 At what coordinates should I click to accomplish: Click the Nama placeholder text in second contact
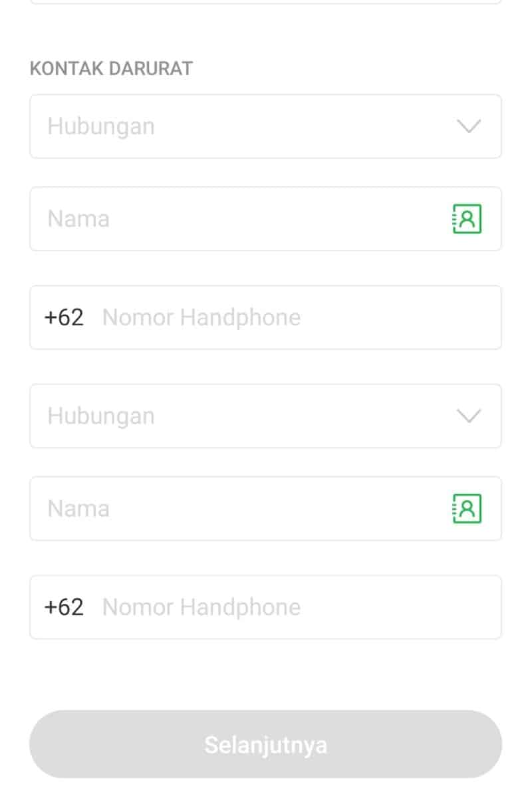pyautogui.click(x=78, y=509)
